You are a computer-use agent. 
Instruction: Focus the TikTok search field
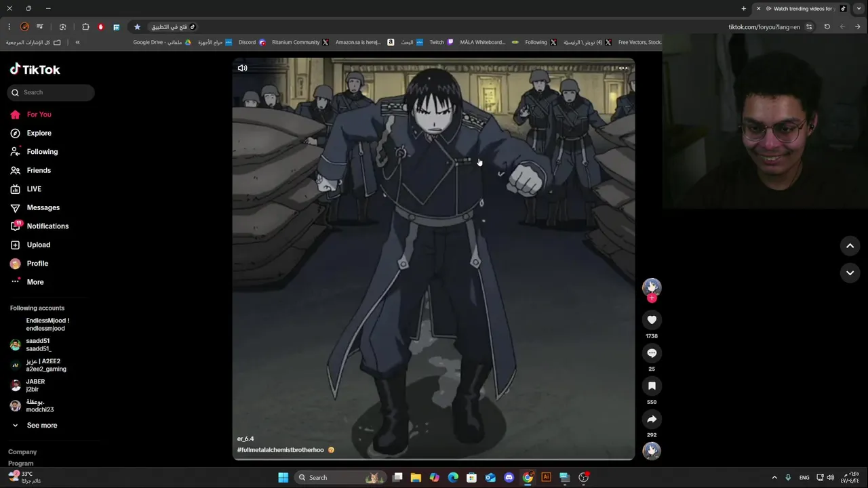[x=51, y=92]
